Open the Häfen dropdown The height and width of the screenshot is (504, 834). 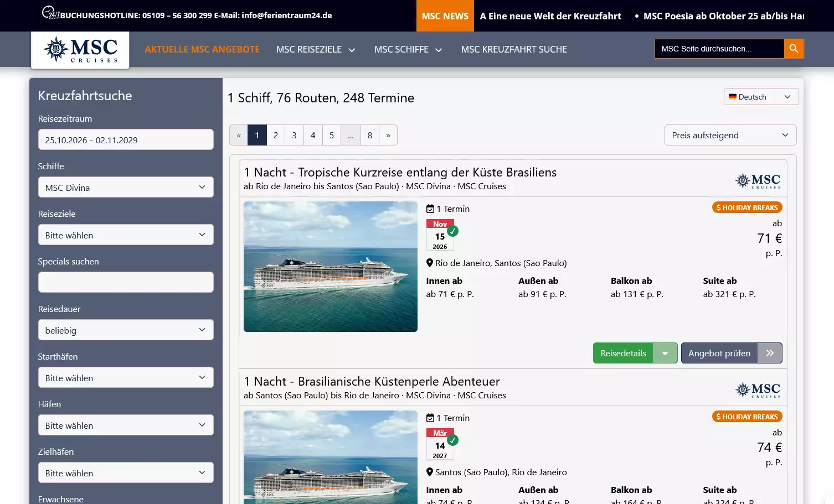click(126, 425)
